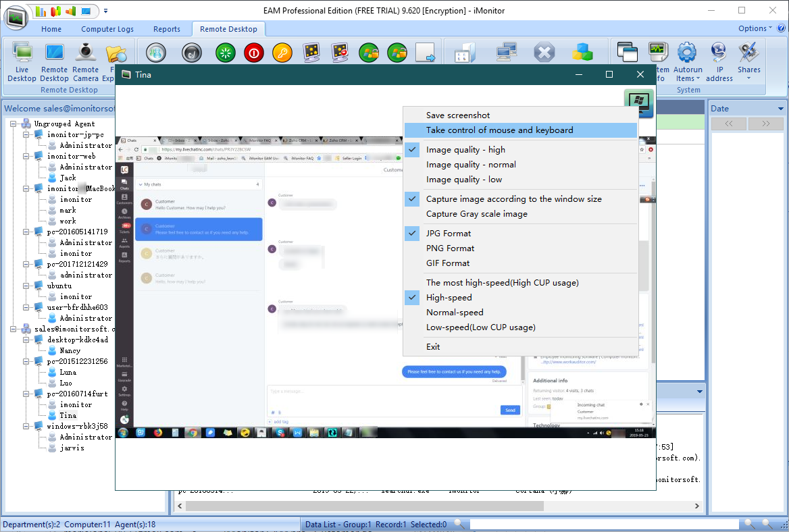This screenshot has width=789, height=532.
Task: Open the Options dropdown menu
Action: tap(755, 28)
